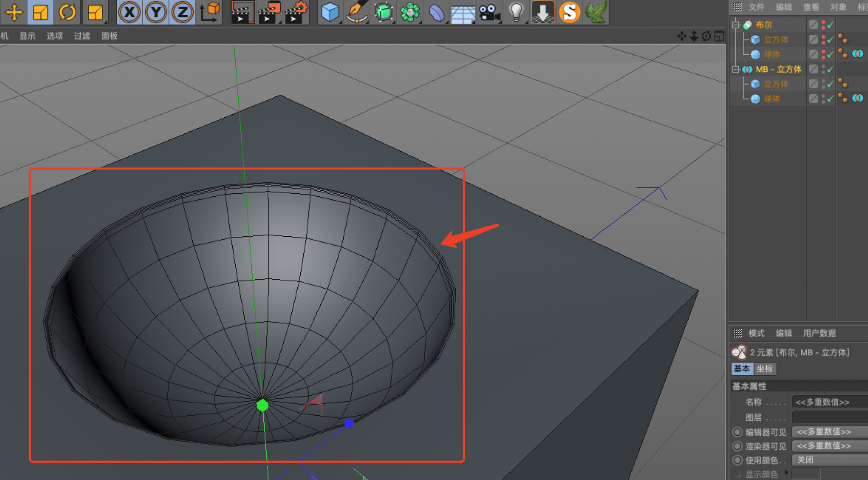Open 用户数据 in attribute manager
This screenshot has height=480, width=868.
pyautogui.click(x=819, y=333)
